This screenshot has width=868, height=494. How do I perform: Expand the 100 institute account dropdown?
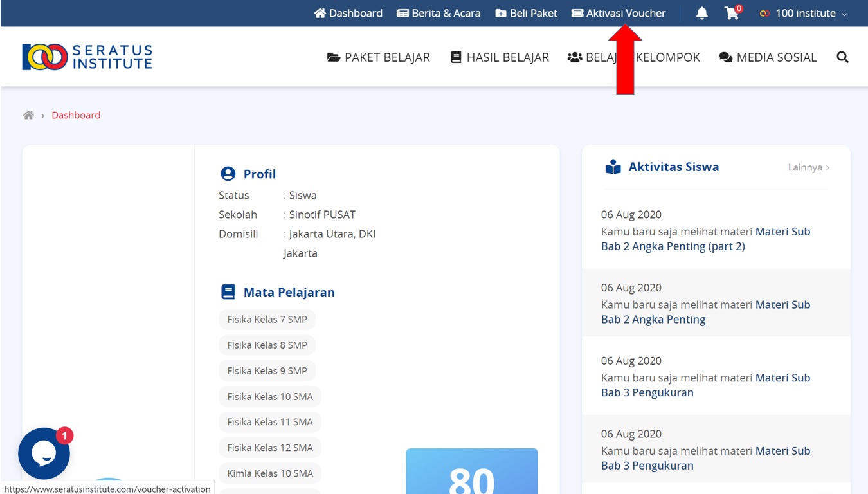point(804,14)
